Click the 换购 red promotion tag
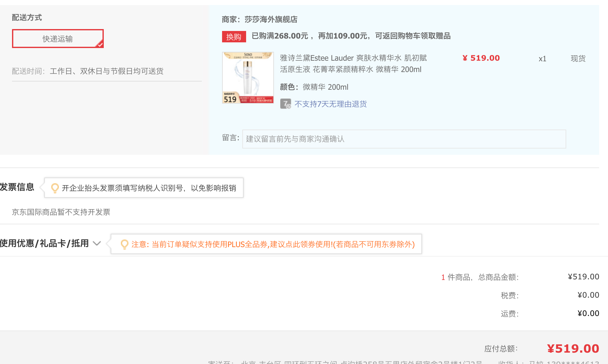 point(234,37)
